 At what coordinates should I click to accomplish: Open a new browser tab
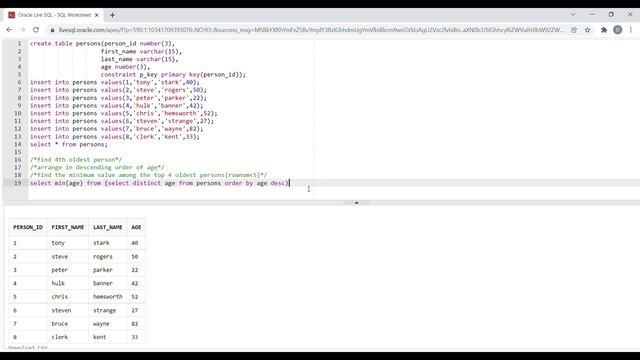click(112, 16)
